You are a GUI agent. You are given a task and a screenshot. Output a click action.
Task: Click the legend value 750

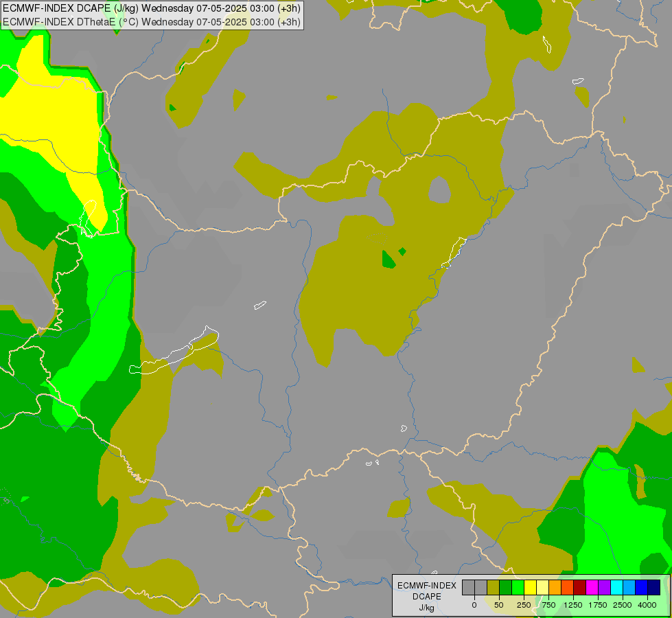(548, 605)
